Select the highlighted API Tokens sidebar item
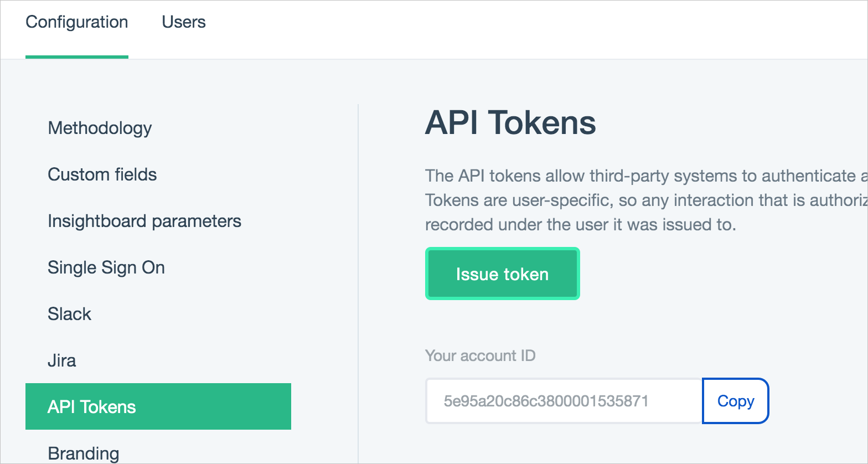868x464 pixels. pos(158,406)
